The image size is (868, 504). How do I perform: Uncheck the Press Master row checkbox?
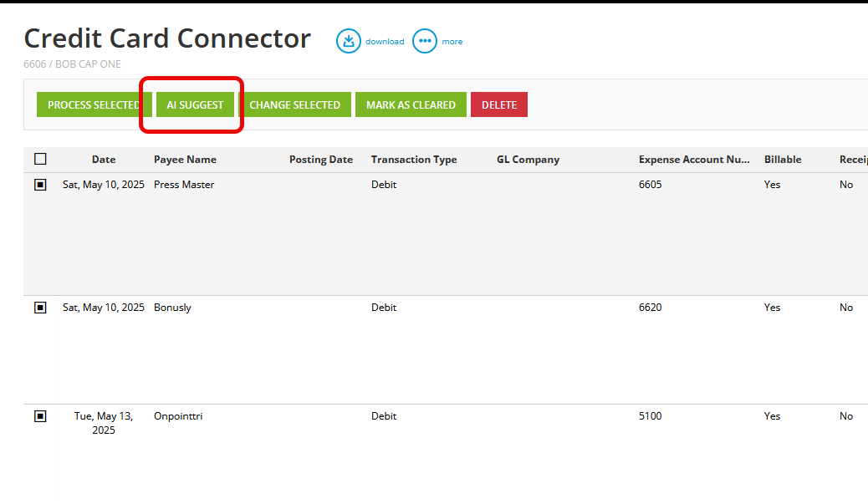(39, 184)
